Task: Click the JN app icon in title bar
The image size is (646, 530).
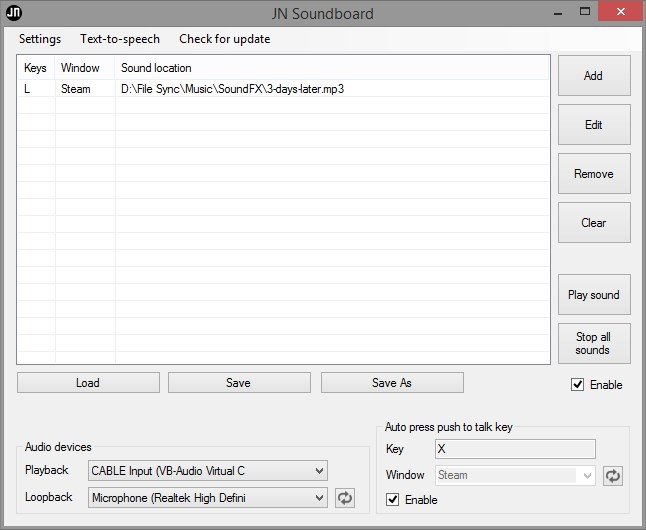Action: (x=15, y=12)
